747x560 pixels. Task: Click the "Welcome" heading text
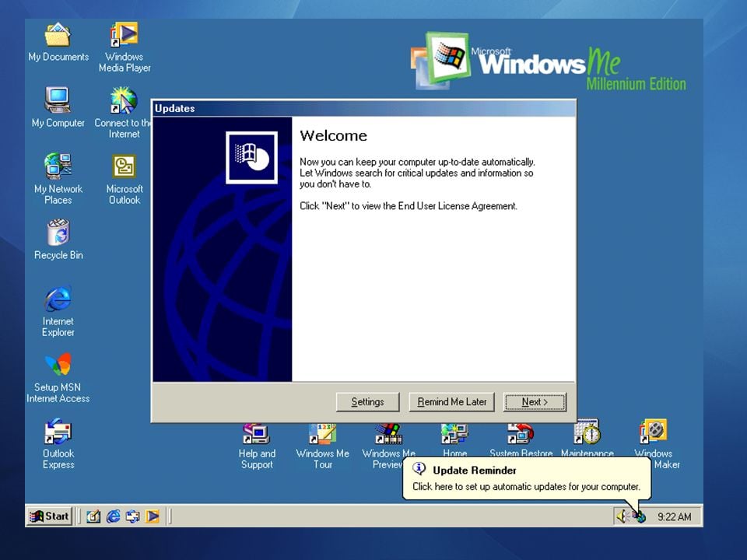click(334, 135)
